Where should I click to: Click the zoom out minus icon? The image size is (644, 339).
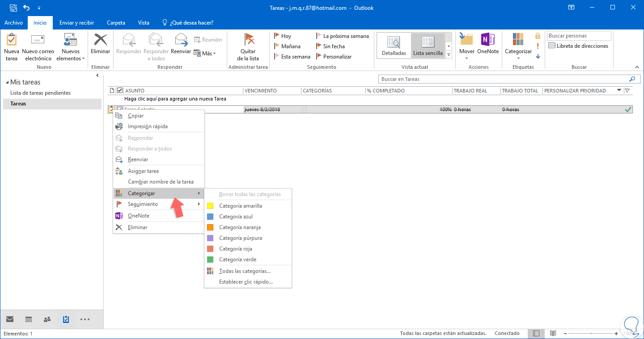(x=566, y=334)
